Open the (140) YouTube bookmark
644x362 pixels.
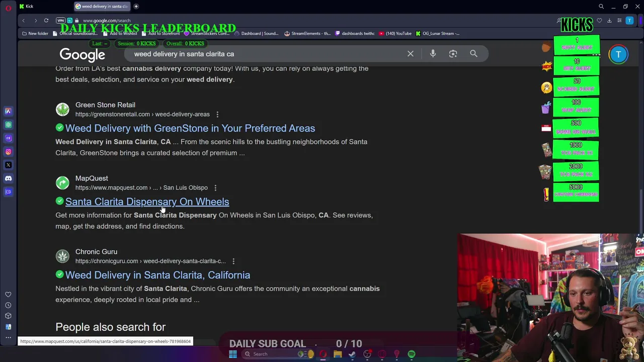(395, 34)
